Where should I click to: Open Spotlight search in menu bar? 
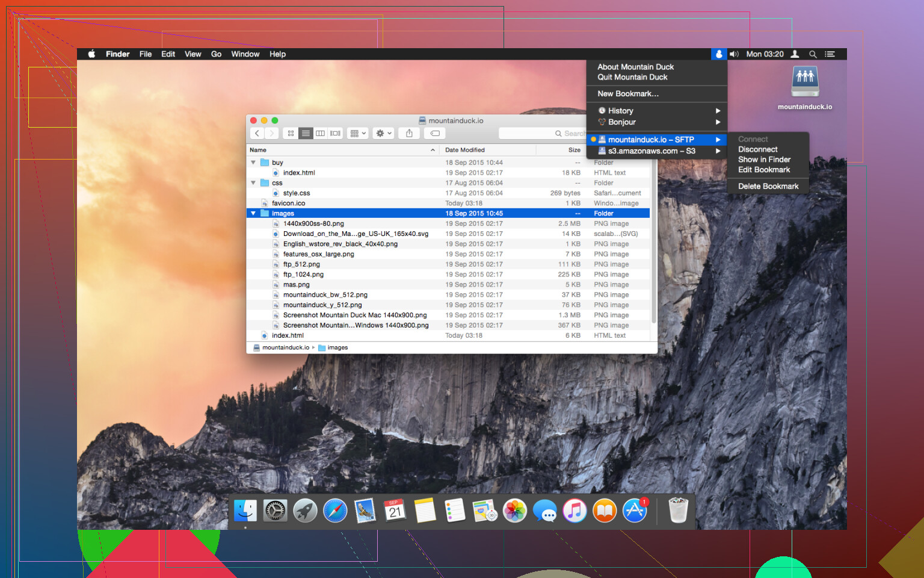813,54
